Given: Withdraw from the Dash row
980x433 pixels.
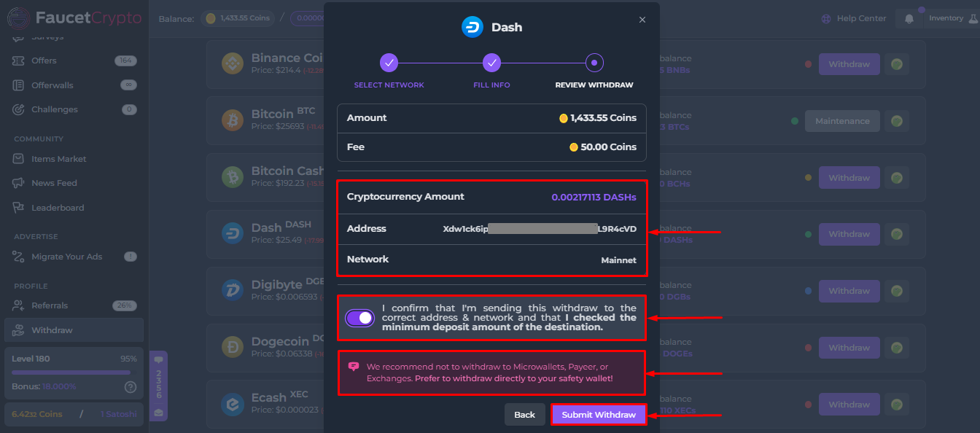Looking at the screenshot, I should point(849,234).
